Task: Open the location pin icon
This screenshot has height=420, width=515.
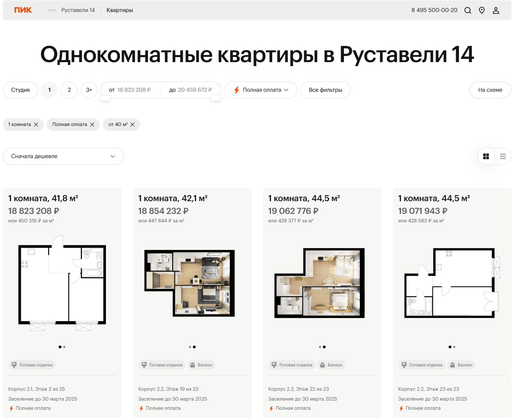Action: click(x=482, y=10)
